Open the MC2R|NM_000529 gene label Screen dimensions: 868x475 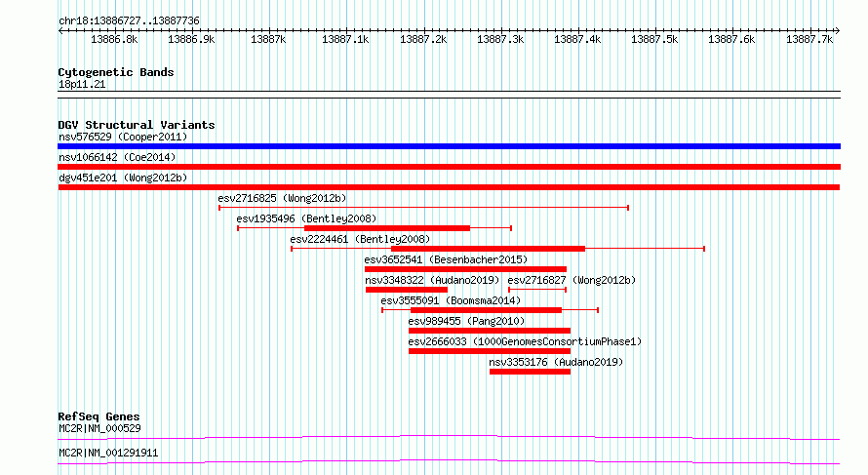coord(99,428)
